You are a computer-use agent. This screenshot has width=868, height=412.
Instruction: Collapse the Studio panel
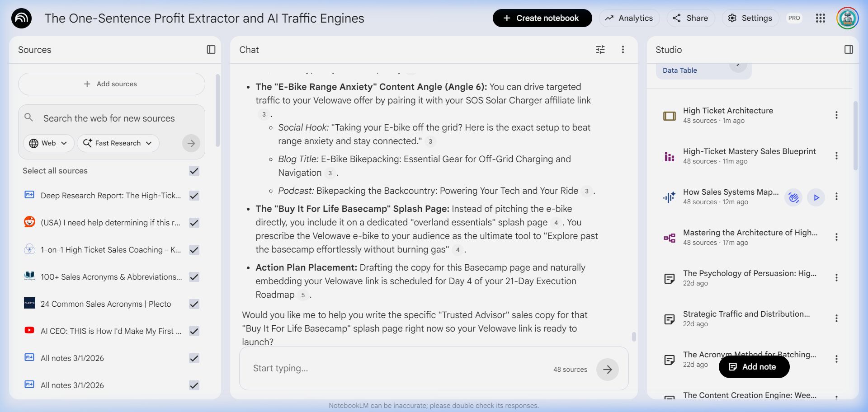pos(849,50)
